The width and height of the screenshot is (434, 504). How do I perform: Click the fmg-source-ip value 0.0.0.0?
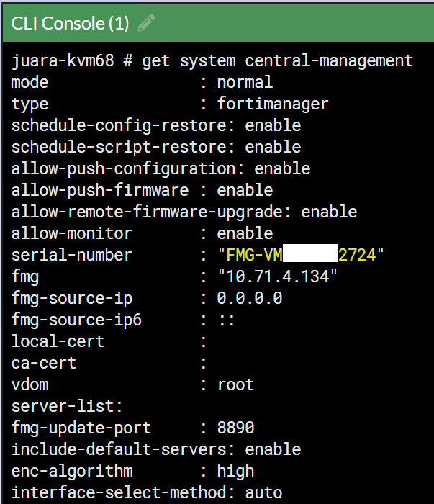pos(250,298)
